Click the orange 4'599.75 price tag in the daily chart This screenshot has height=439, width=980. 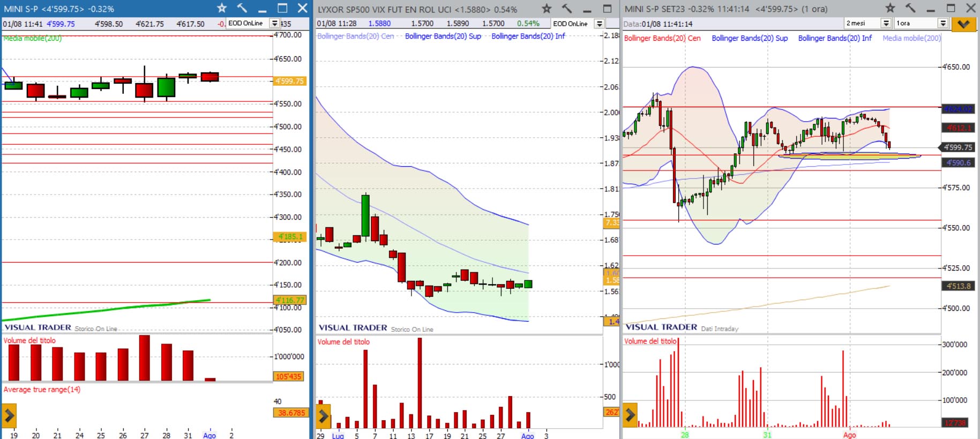(x=289, y=81)
